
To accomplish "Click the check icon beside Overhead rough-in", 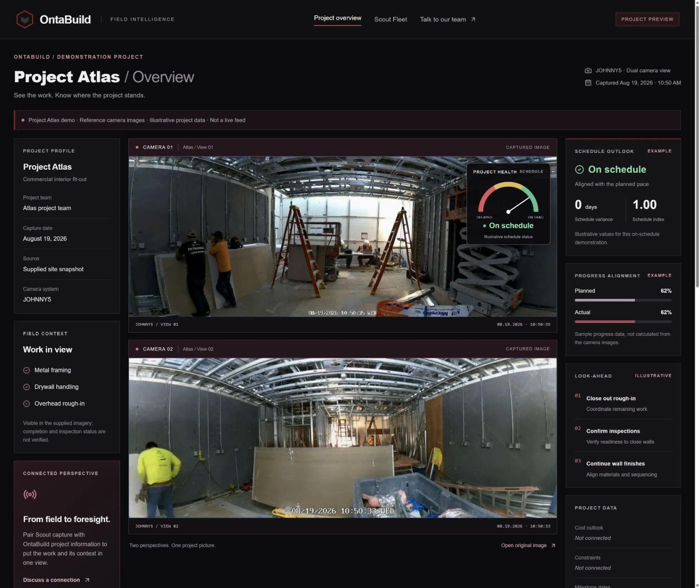I will [x=27, y=404].
